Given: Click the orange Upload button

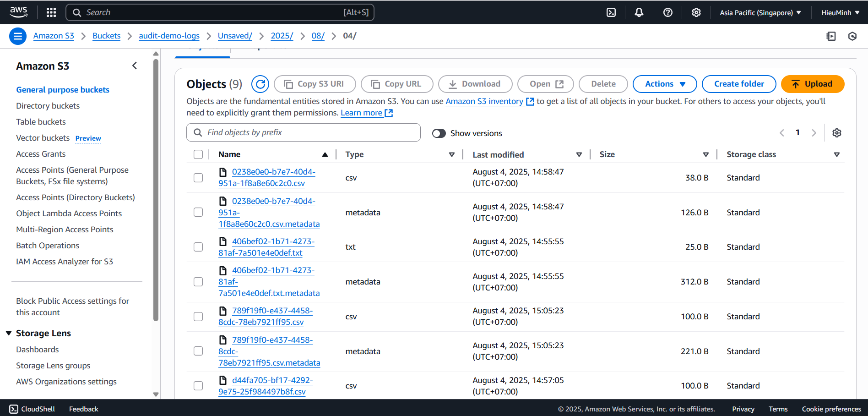Looking at the screenshot, I should click(813, 84).
